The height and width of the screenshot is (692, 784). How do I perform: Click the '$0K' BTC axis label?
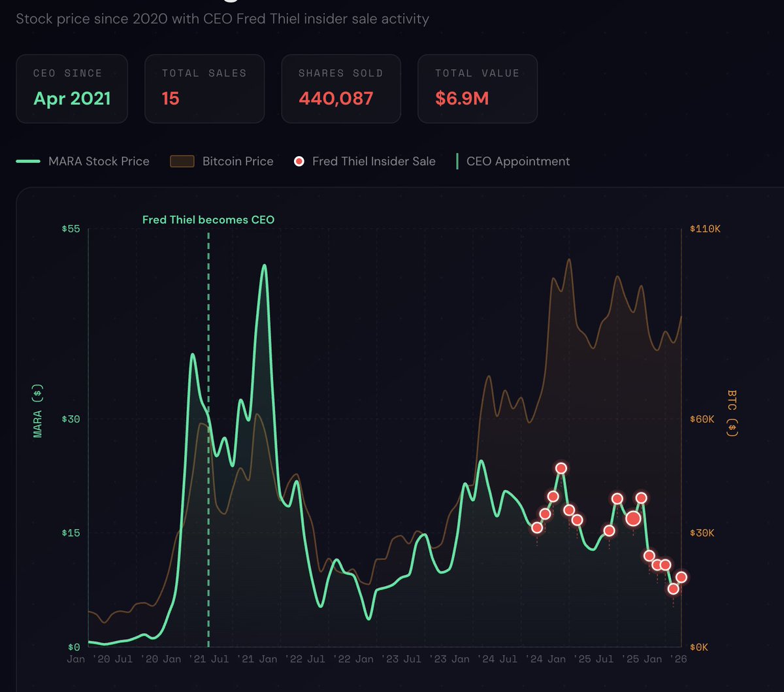coord(700,647)
